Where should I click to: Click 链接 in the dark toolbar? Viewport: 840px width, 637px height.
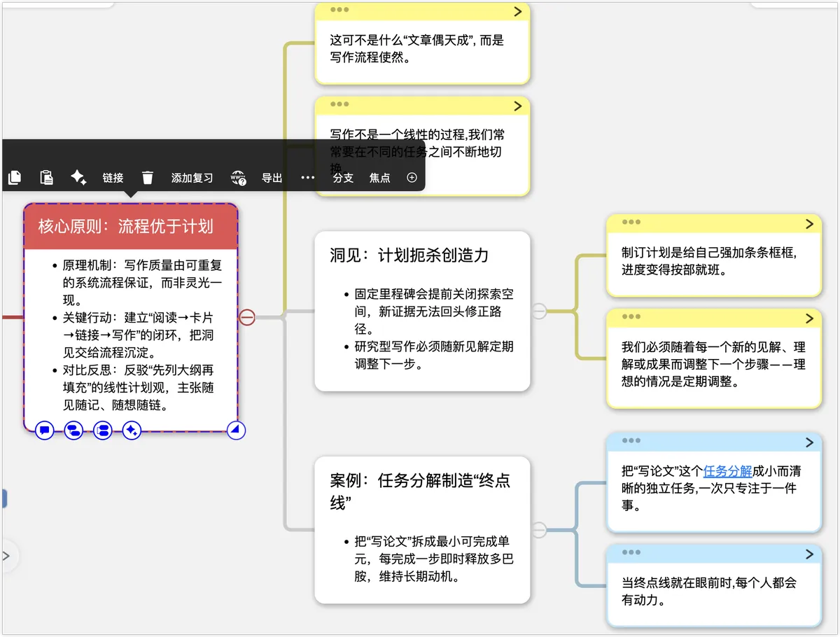pos(113,178)
